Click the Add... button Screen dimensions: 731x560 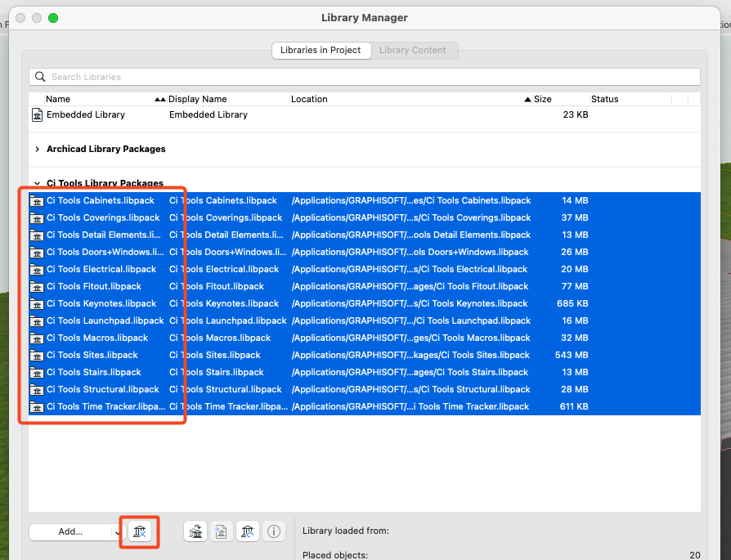click(x=70, y=531)
